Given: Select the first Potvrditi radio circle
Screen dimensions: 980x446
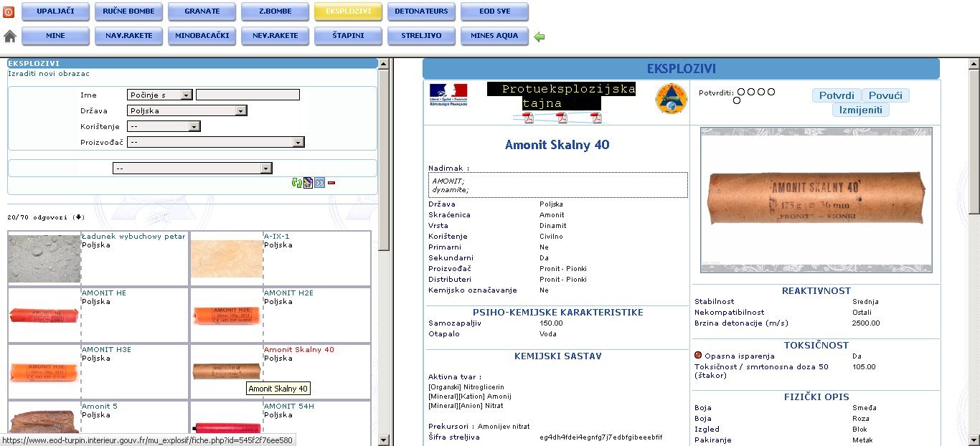Looking at the screenshot, I should (741, 92).
